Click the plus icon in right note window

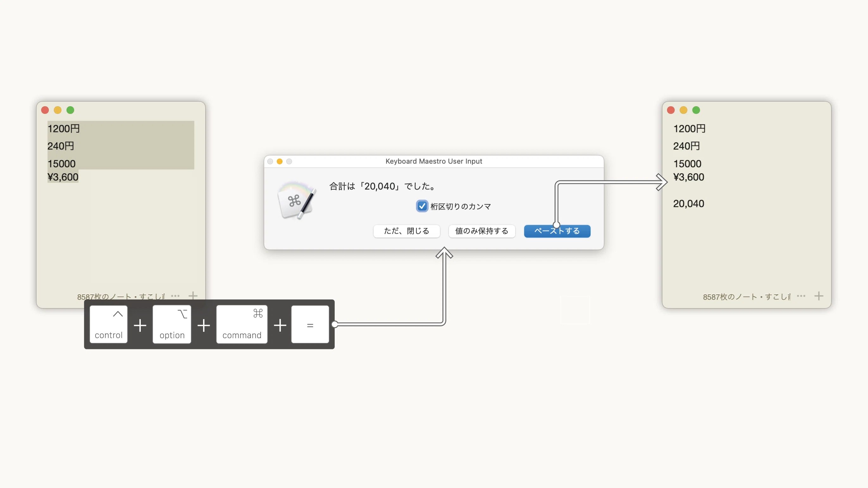[819, 296]
